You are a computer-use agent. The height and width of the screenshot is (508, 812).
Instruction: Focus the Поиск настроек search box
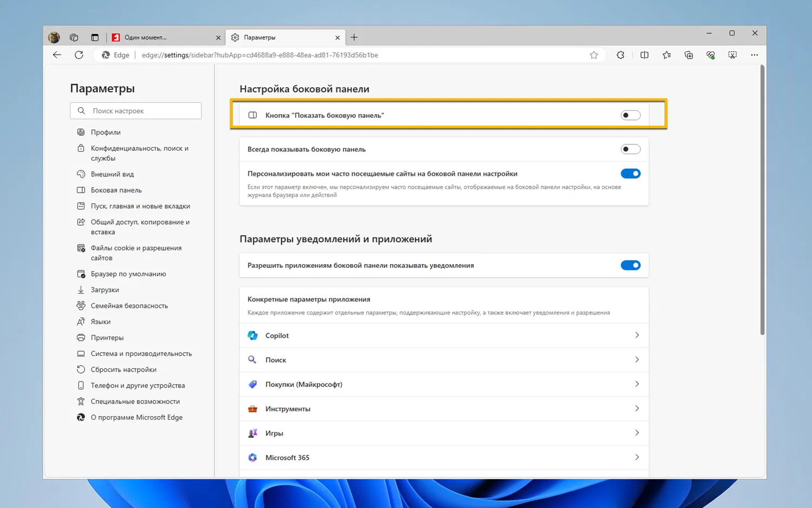(136, 110)
